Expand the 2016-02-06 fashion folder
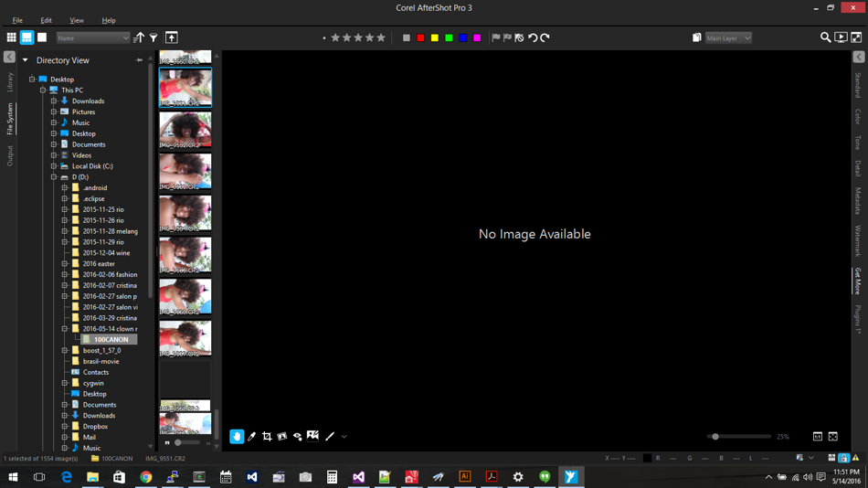Image resolution: width=868 pixels, height=488 pixels. [65, 275]
